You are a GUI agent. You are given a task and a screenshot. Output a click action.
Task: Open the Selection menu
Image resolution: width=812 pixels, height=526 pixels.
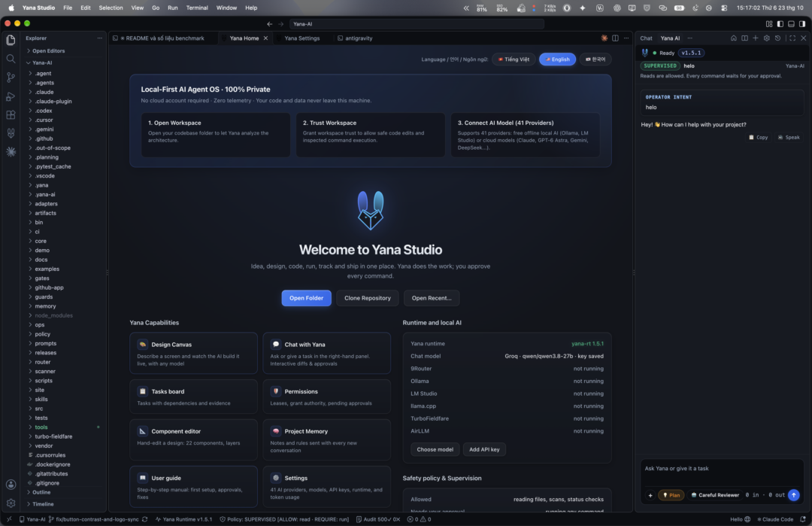coord(111,8)
